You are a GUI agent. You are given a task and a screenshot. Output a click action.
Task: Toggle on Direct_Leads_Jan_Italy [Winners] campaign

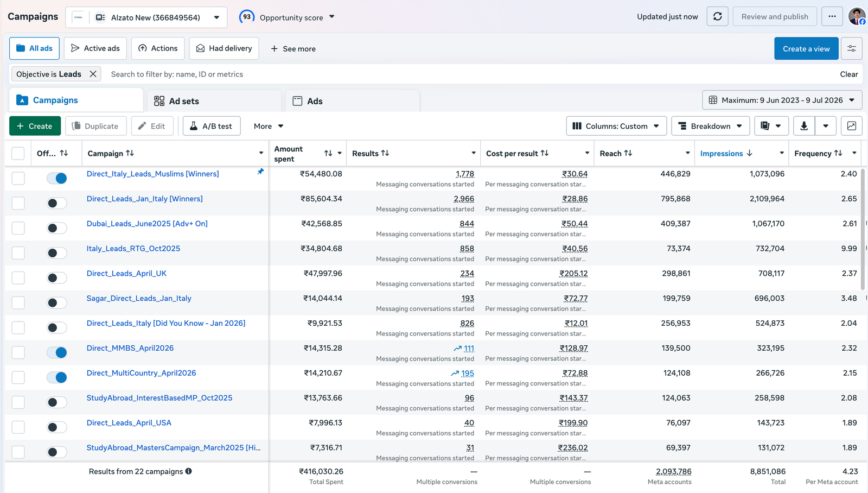(x=57, y=203)
